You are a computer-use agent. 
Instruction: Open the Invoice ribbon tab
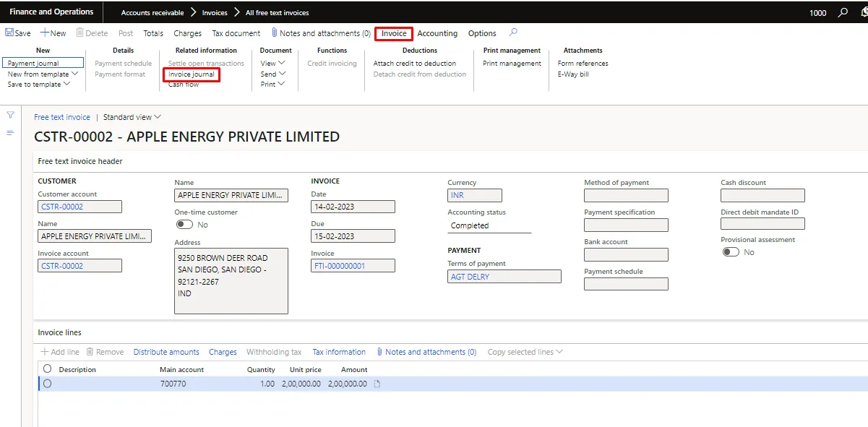394,33
